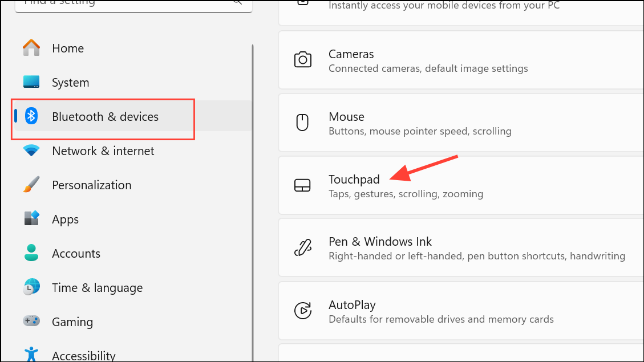This screenshot has height=362, width=644.
Task: Open Home in the sidebar
Action: click(132, 48)
